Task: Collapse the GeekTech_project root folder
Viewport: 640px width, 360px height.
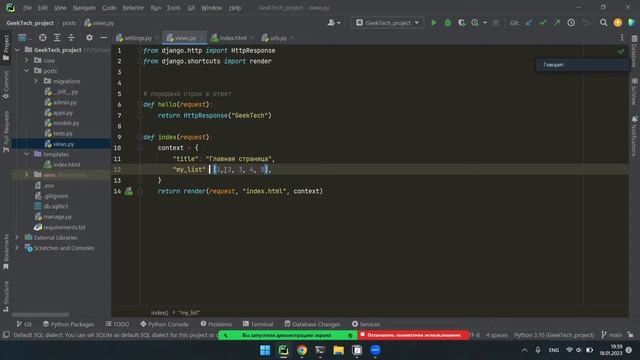Action: tap(17, 50)
